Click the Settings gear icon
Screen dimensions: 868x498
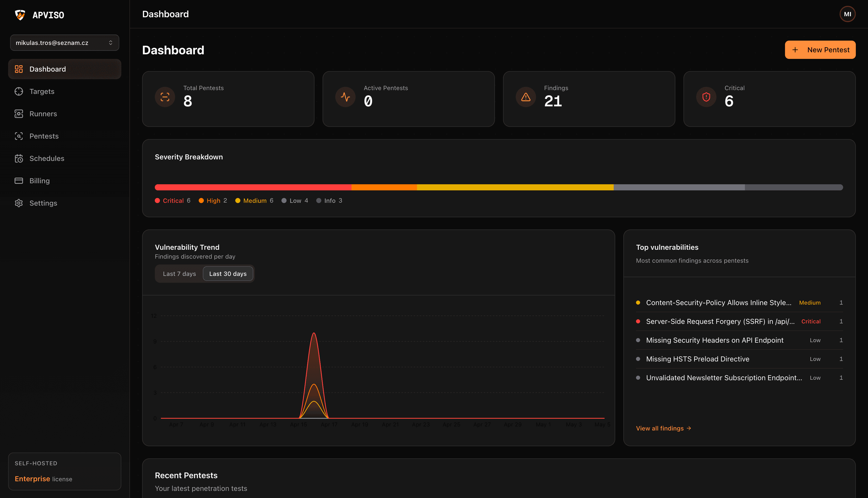click(x=19, y=203)
